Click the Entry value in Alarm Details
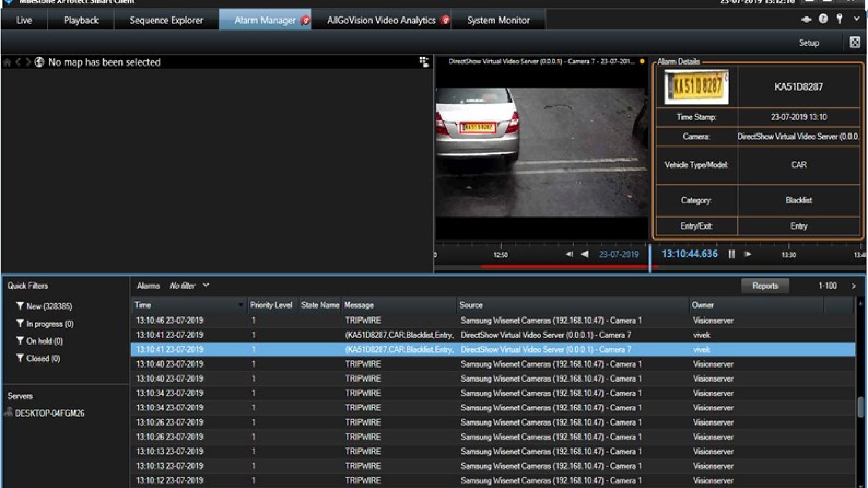 799,226
